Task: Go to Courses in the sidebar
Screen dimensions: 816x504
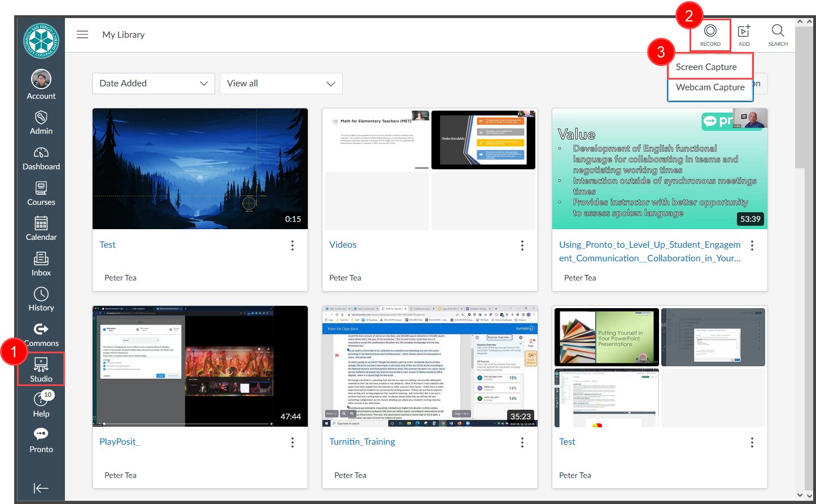Action: (41, 194)
